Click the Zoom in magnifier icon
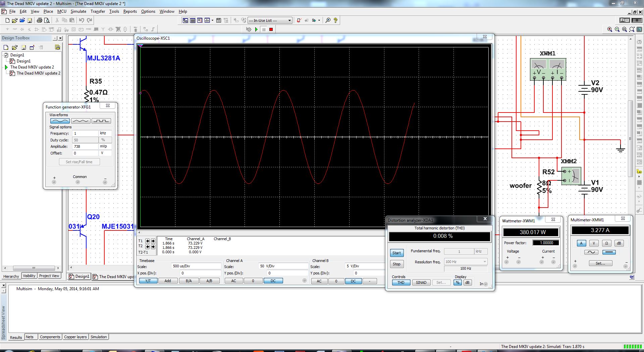Image resolution: width=644 pixels, height=352 pixels. 610,30
